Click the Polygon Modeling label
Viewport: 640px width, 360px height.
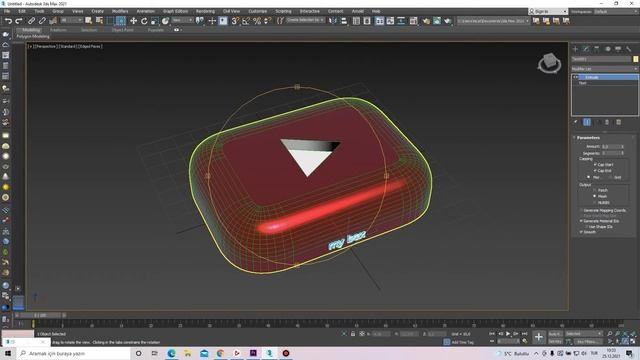pos(33,36)
